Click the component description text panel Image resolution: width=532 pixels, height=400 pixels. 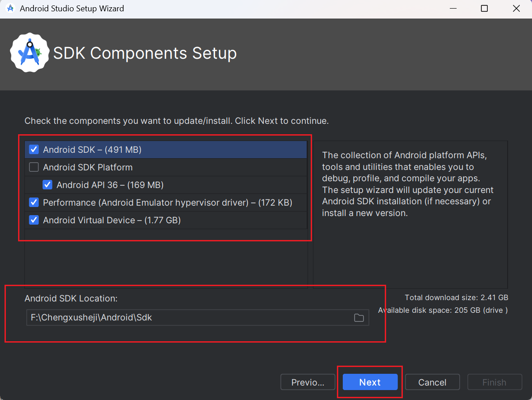point(410,215)
